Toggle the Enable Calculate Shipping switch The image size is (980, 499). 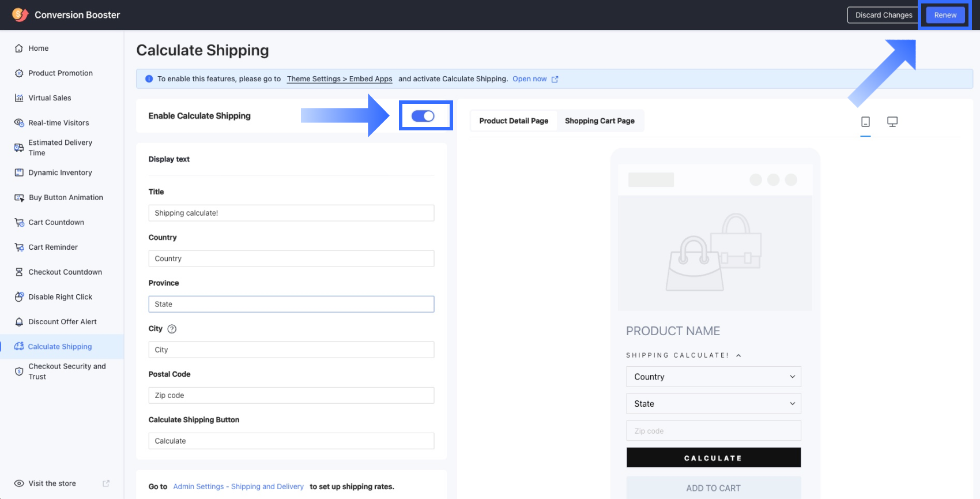(423, 116)
